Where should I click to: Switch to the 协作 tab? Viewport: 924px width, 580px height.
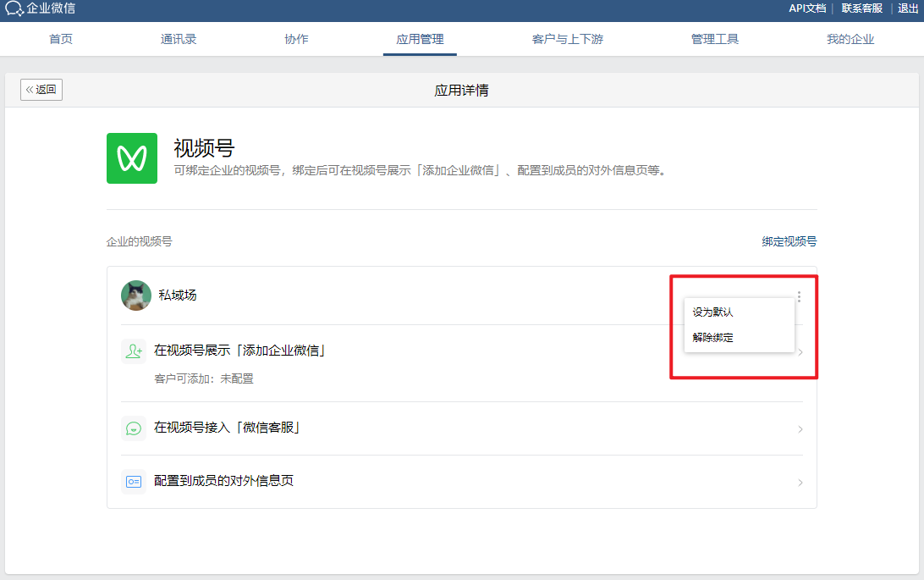pyautogui.click(x=296, y=39)
